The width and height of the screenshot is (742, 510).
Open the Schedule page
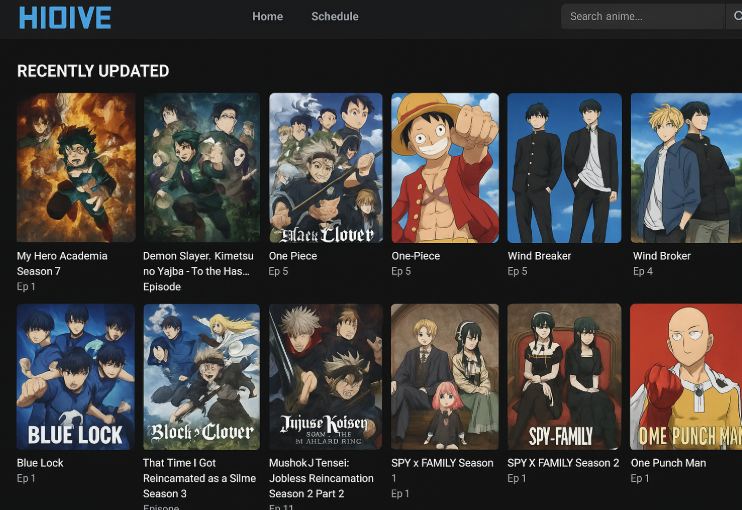point(334,16)
